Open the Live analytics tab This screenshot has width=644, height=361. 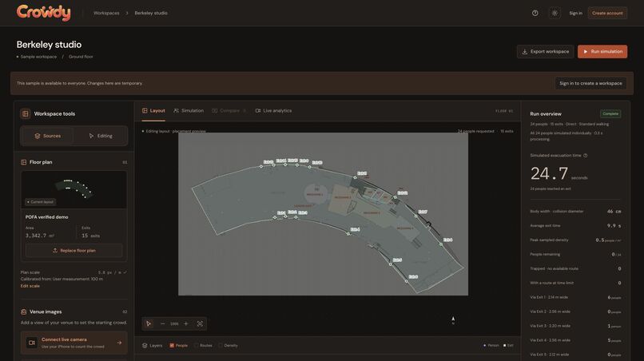[273, 111]
